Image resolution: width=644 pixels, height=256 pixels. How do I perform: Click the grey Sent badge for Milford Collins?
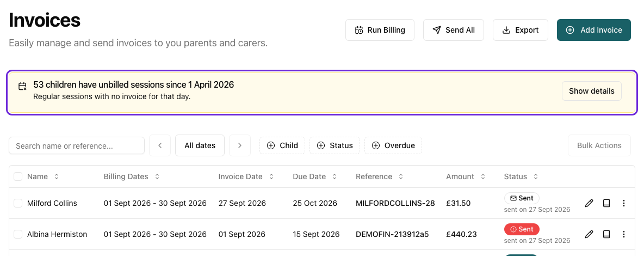(x=522, y=198)
